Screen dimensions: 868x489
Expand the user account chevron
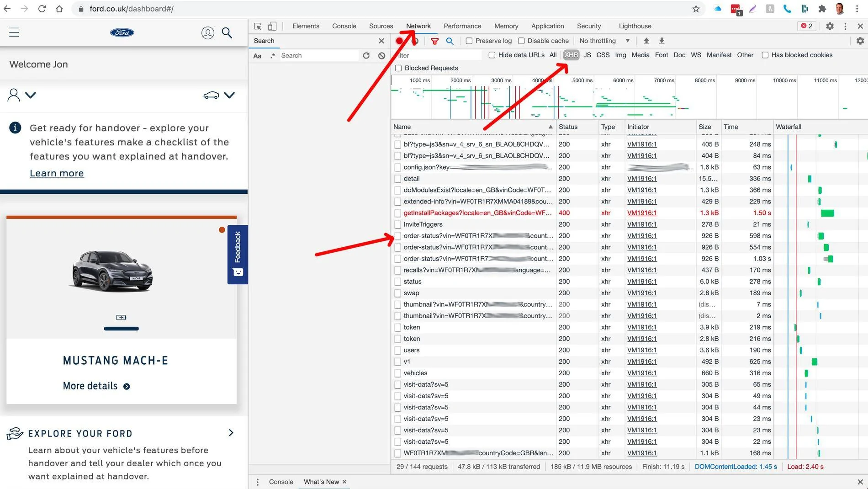pos(31,95)
